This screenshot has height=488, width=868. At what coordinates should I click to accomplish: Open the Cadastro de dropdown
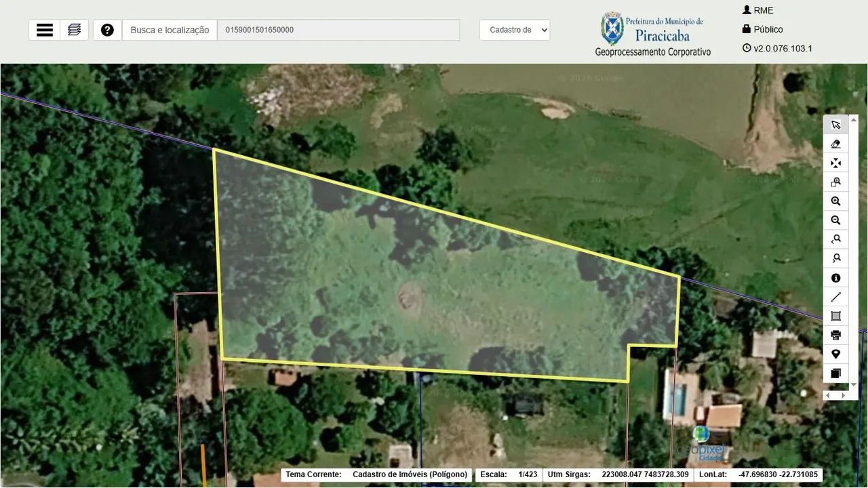515,30
